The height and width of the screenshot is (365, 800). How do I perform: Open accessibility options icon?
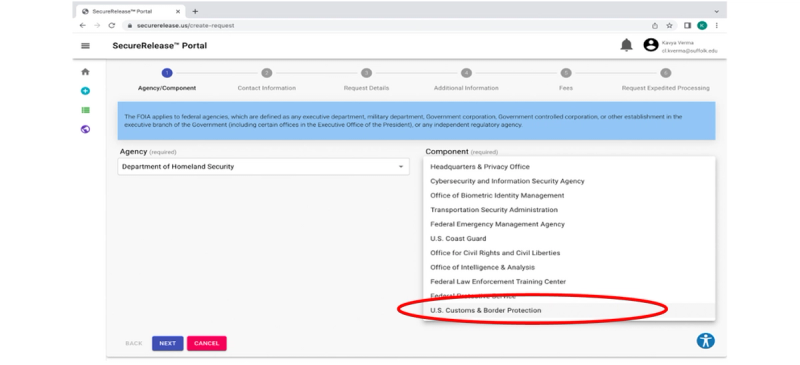tap(706, 340)
